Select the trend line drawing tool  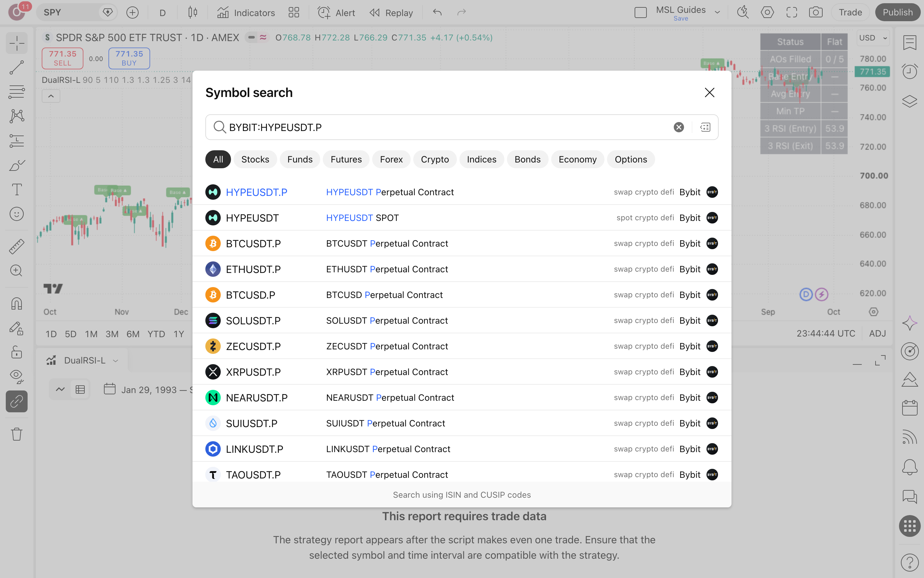point(17,68)
